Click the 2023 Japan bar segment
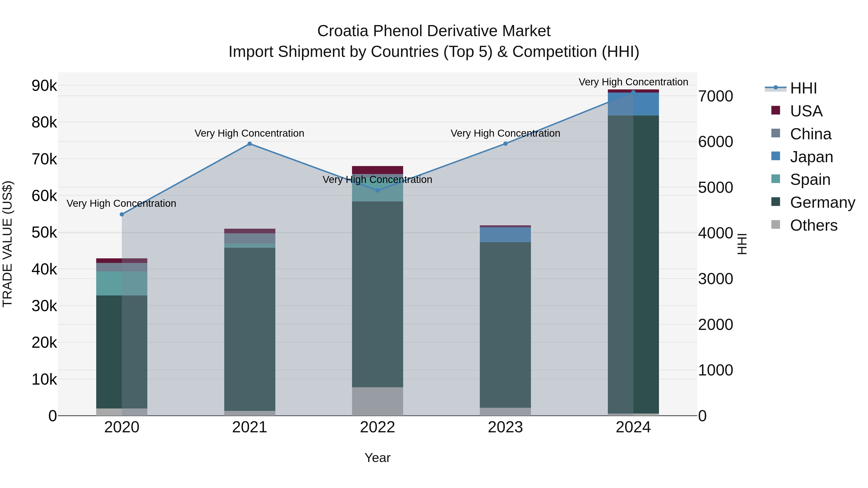 505,235
